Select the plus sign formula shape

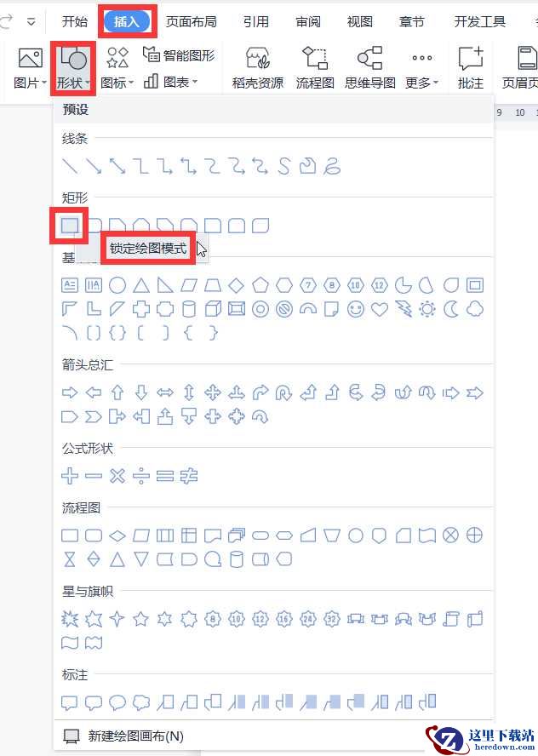click(x=70, y=476)
